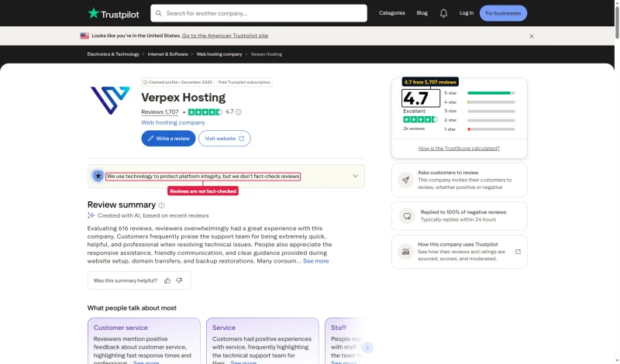Click the Review summary info icon
This screenshot has height=364, width=620.
tap(161, 205)
